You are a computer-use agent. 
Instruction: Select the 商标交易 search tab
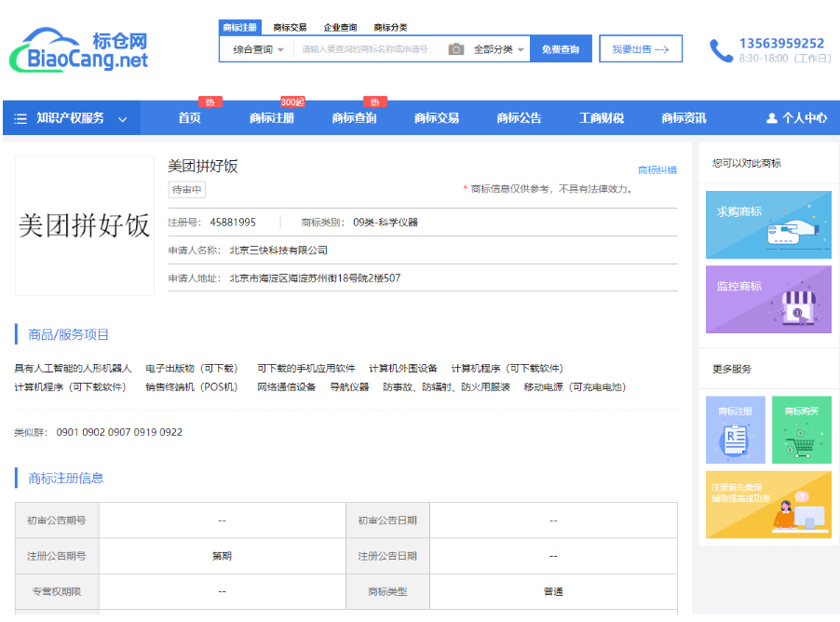pyautogui.click(x=290, y=27)
